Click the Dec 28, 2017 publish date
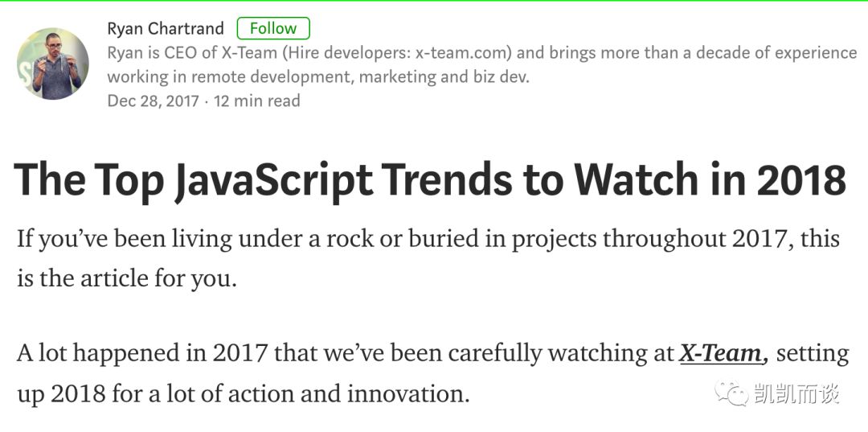The height and width of the screenshot is (432, 868). pyautogui.click(x=153, y=101)
